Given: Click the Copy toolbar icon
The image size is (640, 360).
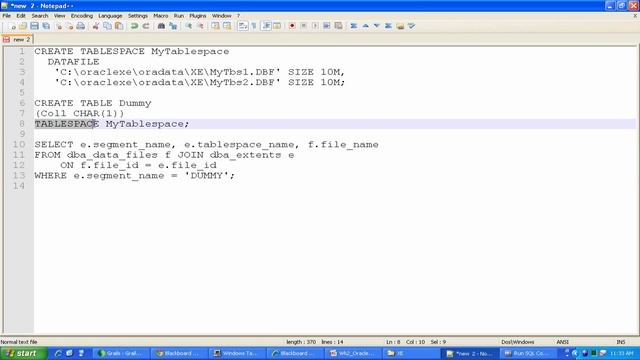Looking at the screenshot, I should click(x=107, y=26).
